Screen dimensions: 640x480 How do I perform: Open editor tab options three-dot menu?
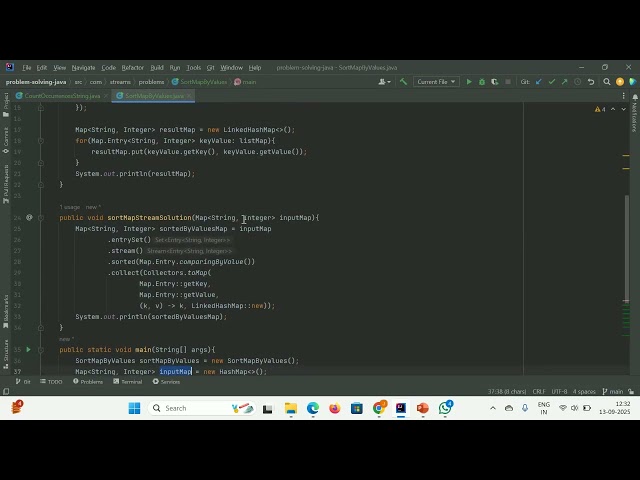(623, 96)
